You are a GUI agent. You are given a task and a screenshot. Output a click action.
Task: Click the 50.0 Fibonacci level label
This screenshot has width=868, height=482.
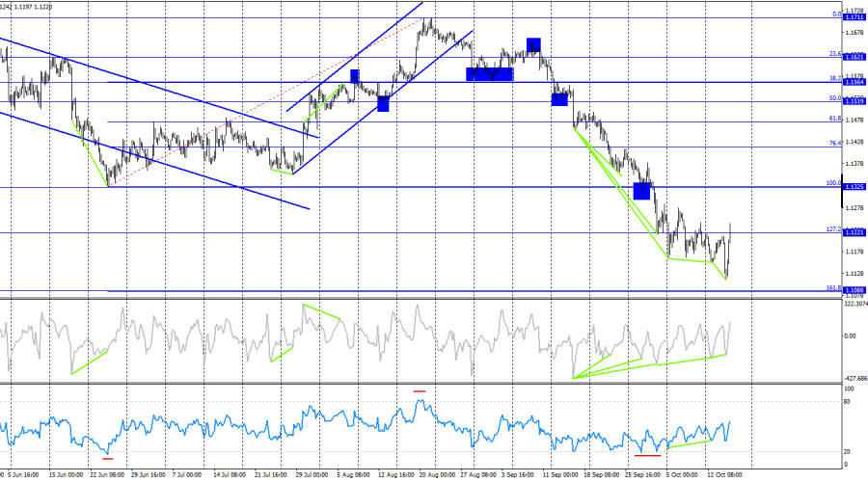pos(835,98)
